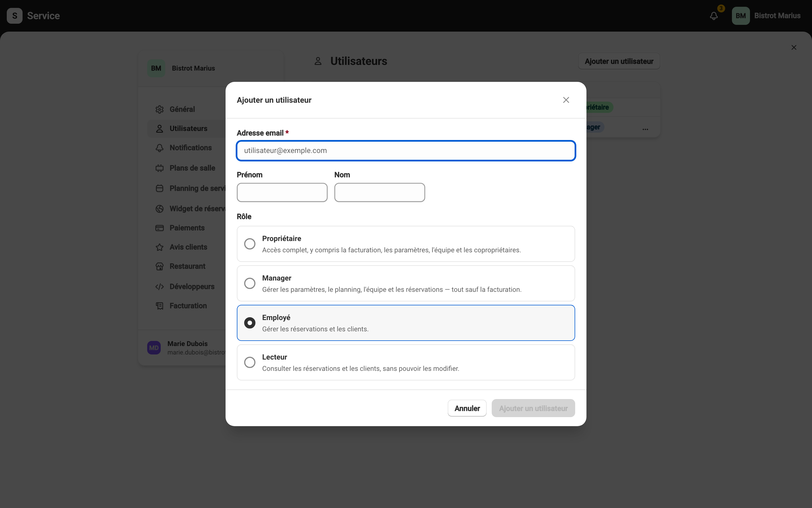Go to the Développeurs settings section
This screenshot has width=812, height=508.
coord(192,286)
